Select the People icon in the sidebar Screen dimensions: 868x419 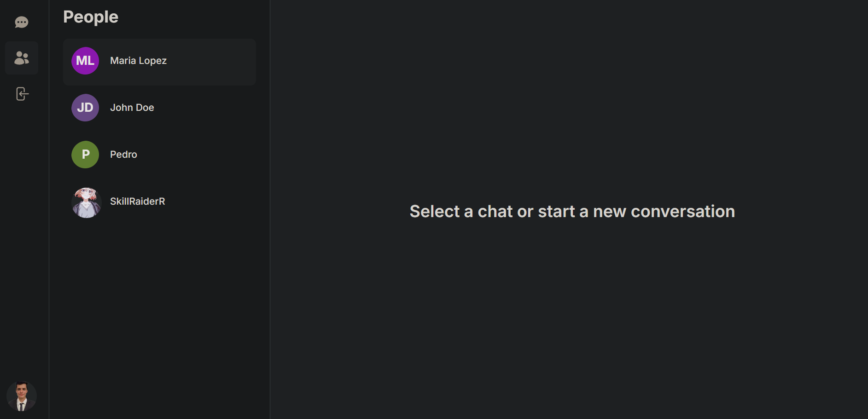(x=22, y=58)
